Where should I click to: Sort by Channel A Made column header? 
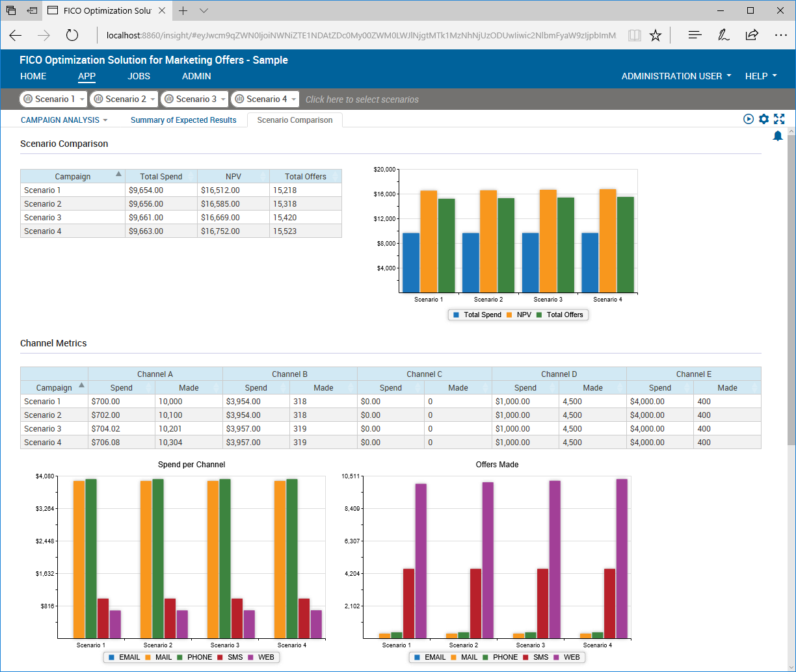[189, 387]
